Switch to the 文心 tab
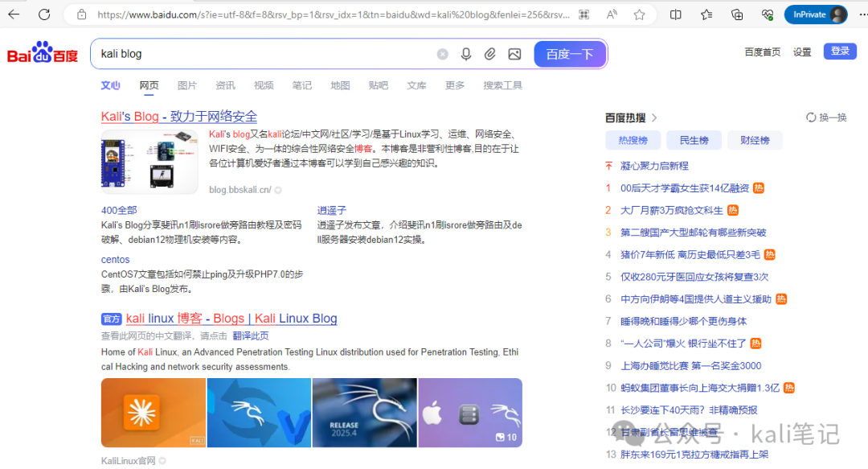 pyautogui.click(x=110, y=85)
